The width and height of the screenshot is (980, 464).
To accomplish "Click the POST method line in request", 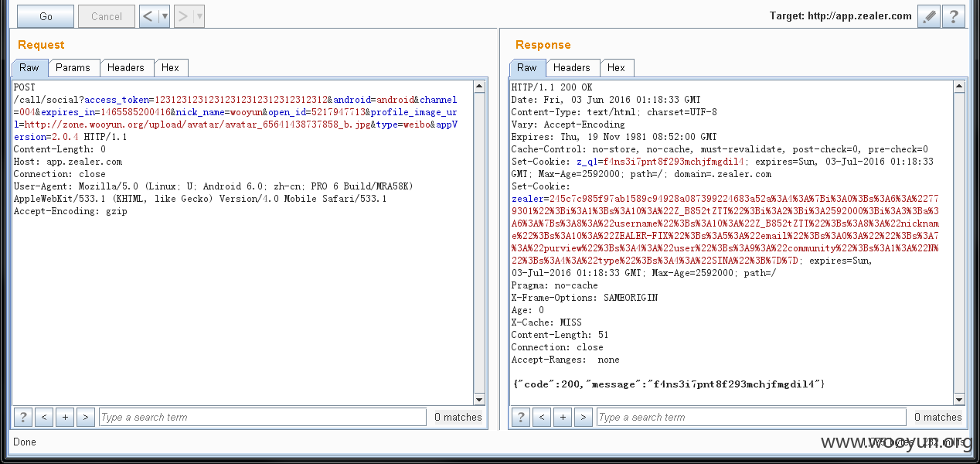I will pos(25,87).
